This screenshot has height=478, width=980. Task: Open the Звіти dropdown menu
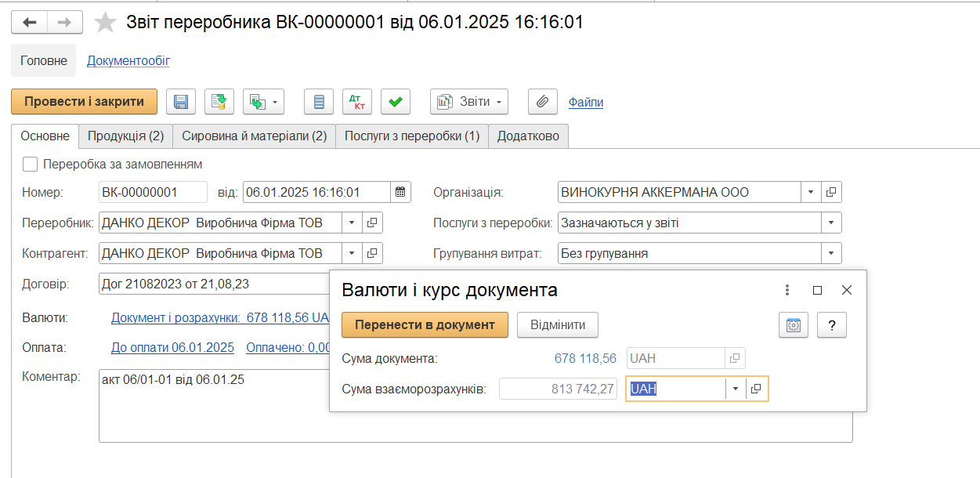469,102
